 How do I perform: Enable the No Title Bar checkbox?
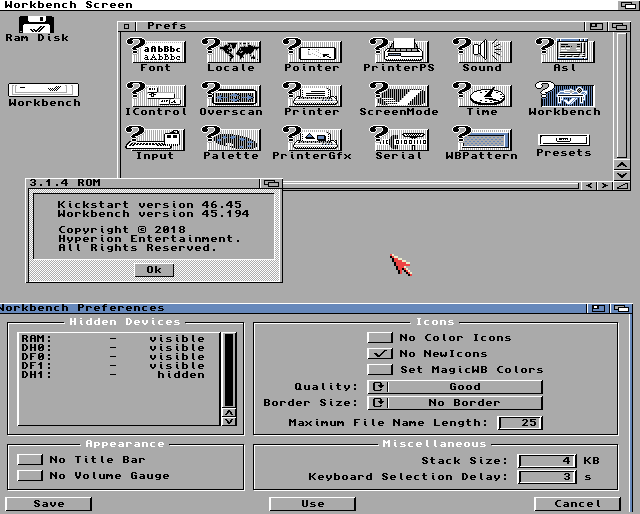(30, 460)
